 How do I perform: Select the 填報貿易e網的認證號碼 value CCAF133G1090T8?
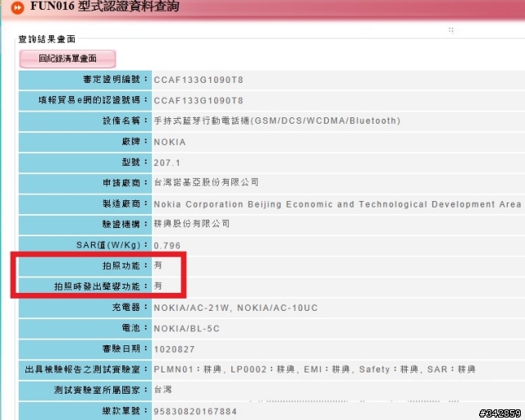pyautogui.click(x=199, y=101)
